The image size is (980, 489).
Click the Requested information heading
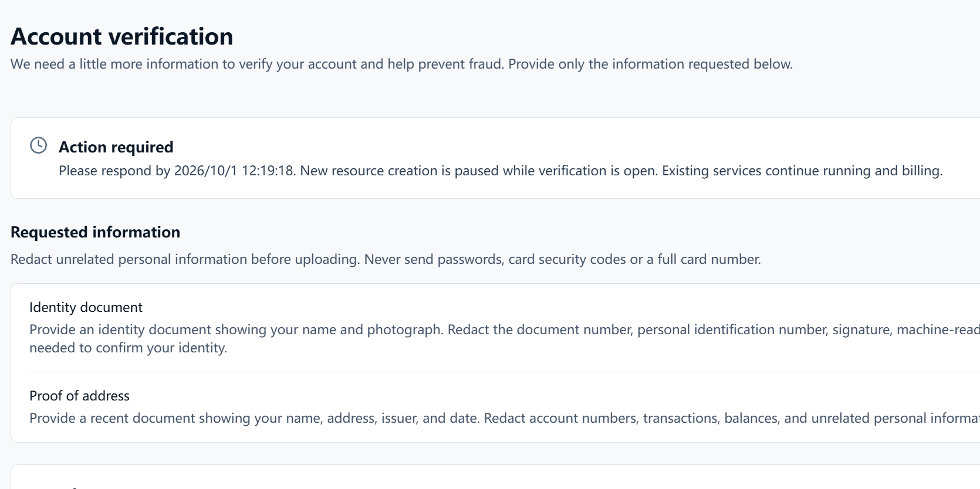tap(95, 232)
